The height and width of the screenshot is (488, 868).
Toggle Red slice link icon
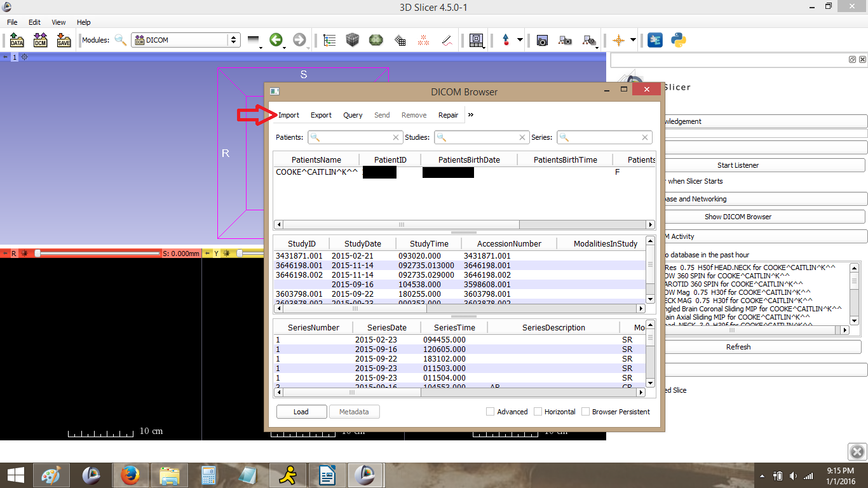[25, 253]
